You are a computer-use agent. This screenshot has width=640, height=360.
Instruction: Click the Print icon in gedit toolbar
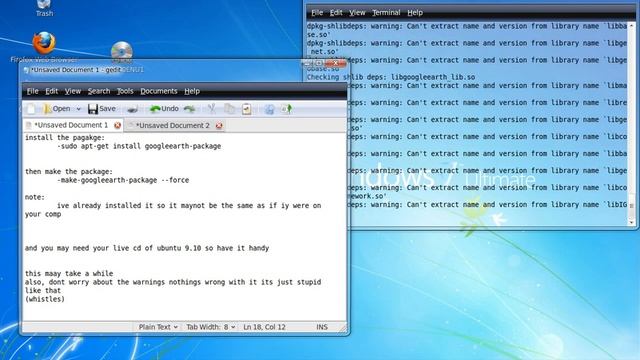[x=133, y=109]
